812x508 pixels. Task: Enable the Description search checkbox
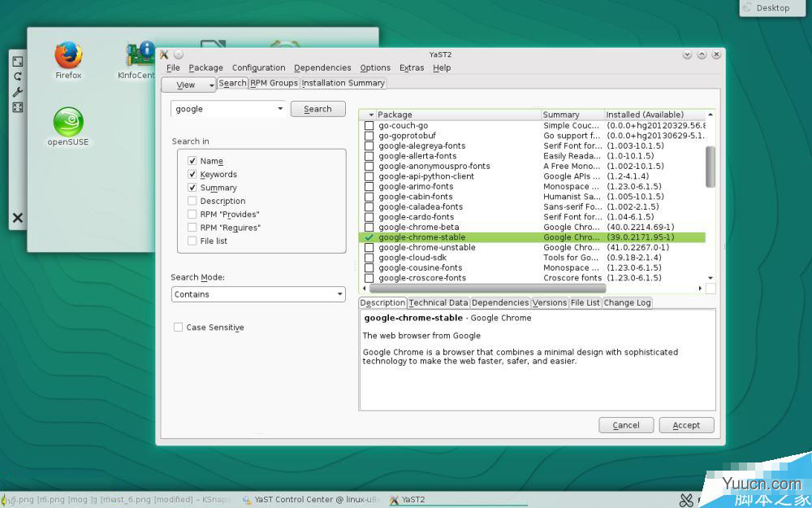tap(192, 201)
